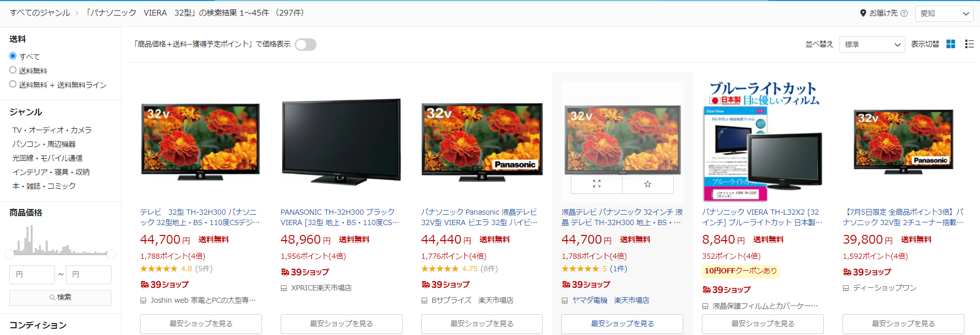Open the TV・オーディオ・カメラ genre
The height and width of the screenshot is (335, 980).
click(x=52, y=130)
